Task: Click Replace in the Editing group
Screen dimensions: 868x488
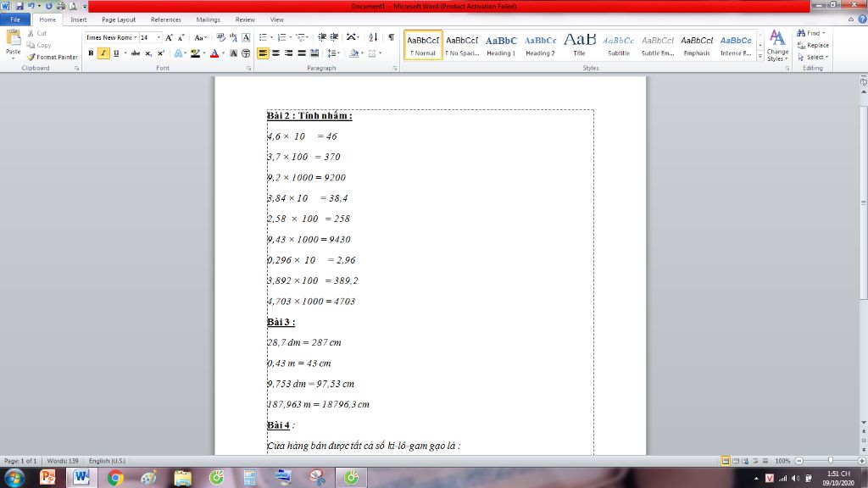Action: [813, 46]
